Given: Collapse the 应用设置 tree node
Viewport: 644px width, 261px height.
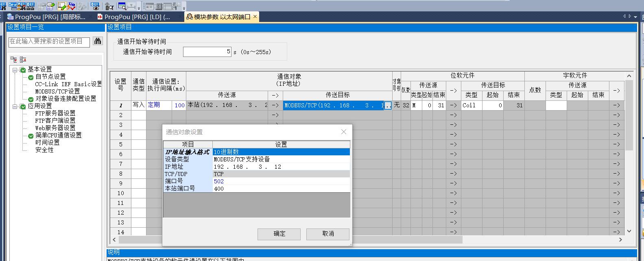Looking at the screenshot, I should pyautogui.click(x=15, y=106).
